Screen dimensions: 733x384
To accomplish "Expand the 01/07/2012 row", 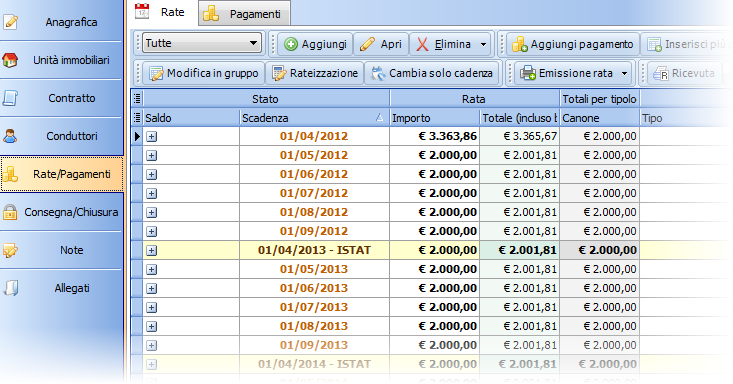I will (151, 193).
